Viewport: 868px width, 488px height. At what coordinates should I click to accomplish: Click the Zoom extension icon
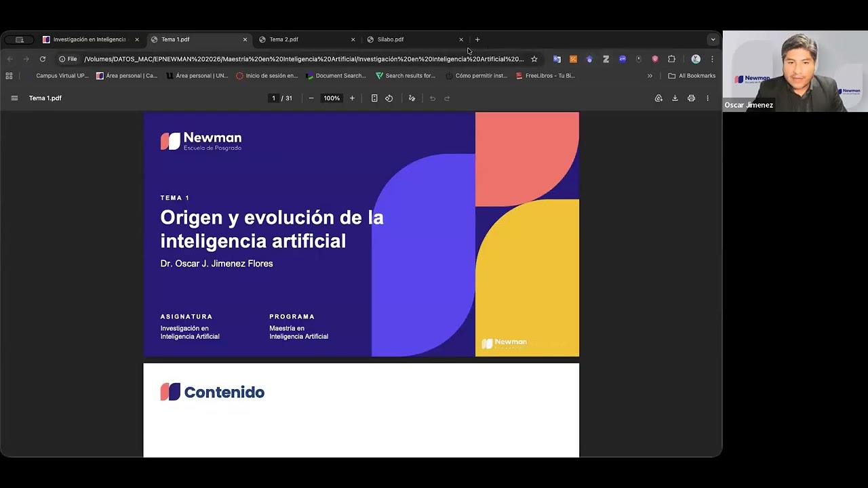click(x=622, y=59)
